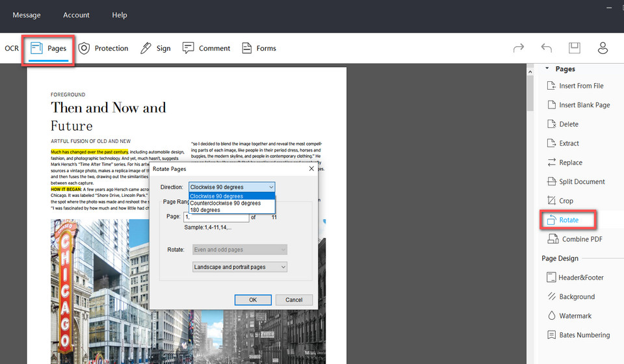Screen dimensions: 624x364
Task: Confirm rotation with OK button
Action: coord(253,300)
